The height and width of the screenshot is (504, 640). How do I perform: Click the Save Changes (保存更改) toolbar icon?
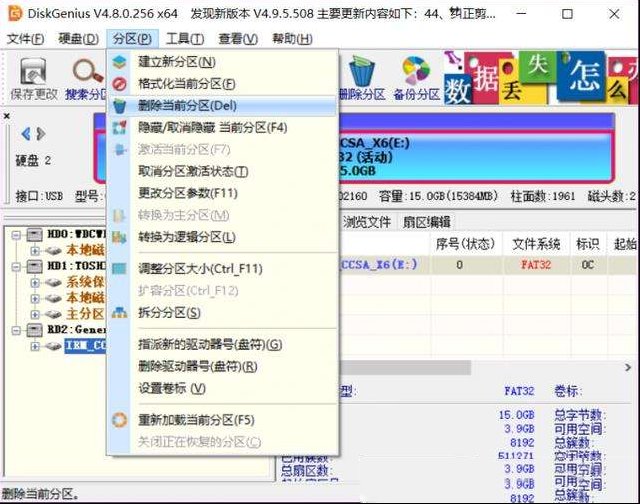click(x=33, y=79)
